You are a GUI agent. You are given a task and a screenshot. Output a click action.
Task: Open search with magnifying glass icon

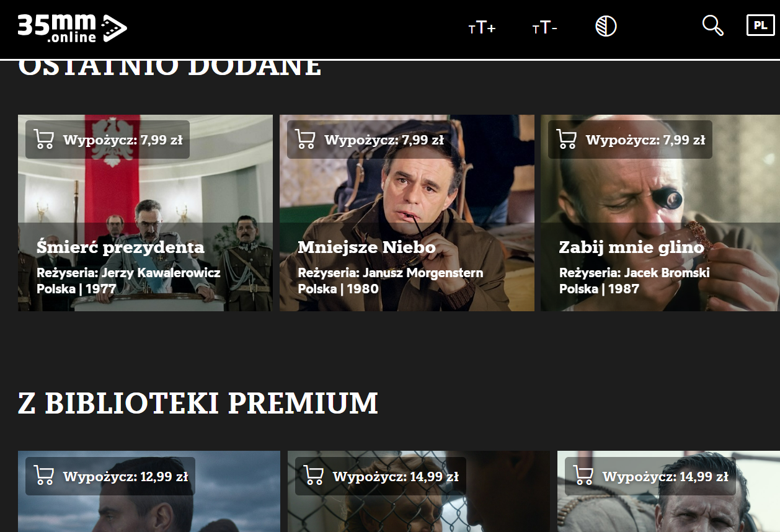click(713, 25)
